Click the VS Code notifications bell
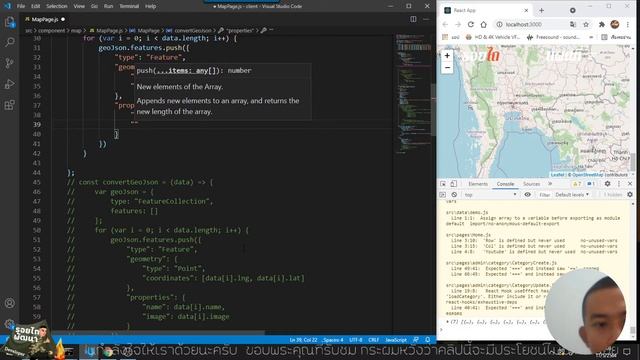The image size is (640, 360). (427, 340)
